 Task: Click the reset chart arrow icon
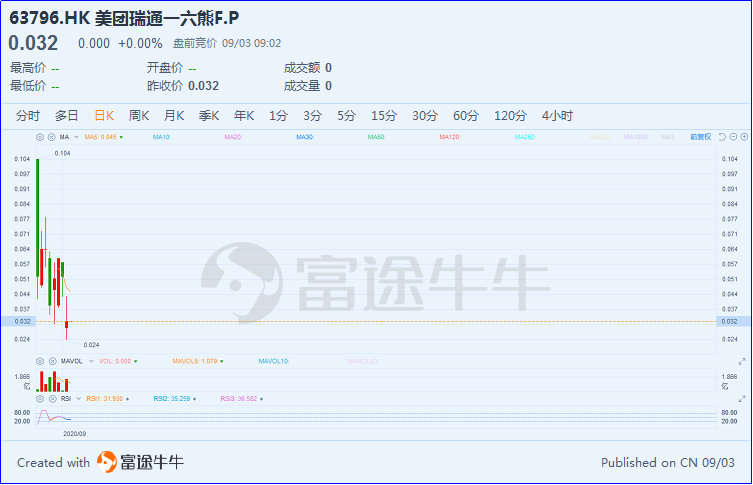click(722, 137)
